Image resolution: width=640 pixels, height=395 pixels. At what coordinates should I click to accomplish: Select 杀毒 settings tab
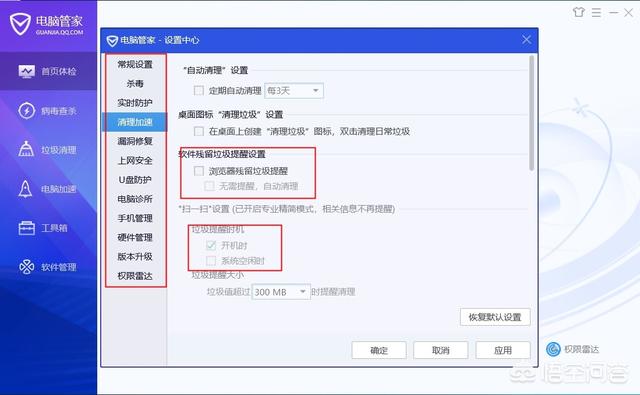(x=135, y=84)
